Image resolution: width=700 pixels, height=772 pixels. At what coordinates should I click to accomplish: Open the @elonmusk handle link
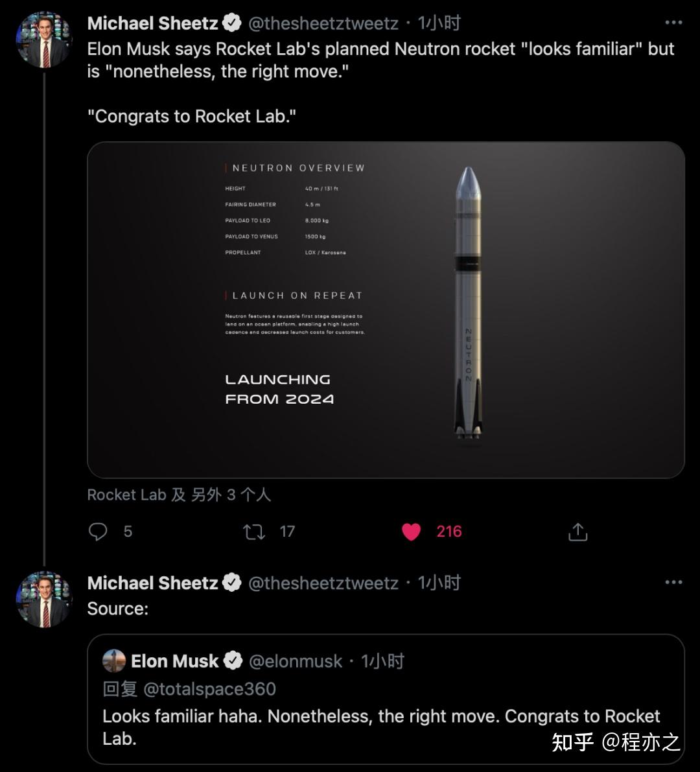click(x=296, y=661)
